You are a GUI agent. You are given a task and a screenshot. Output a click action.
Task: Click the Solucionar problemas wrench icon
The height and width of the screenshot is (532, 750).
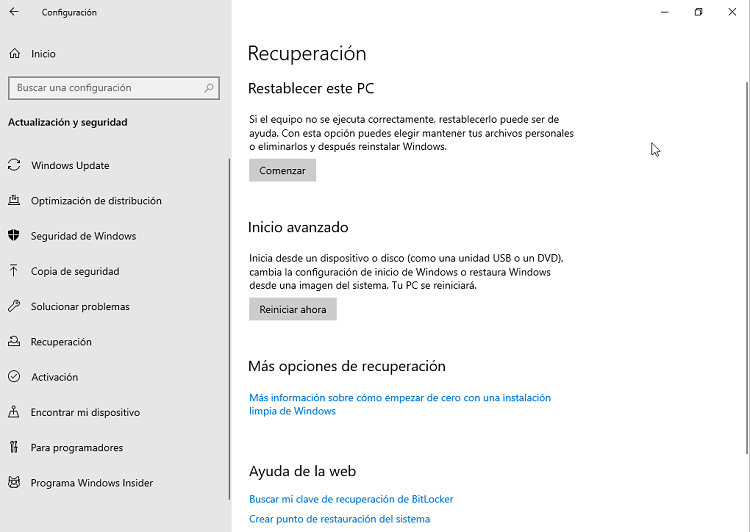14,307
